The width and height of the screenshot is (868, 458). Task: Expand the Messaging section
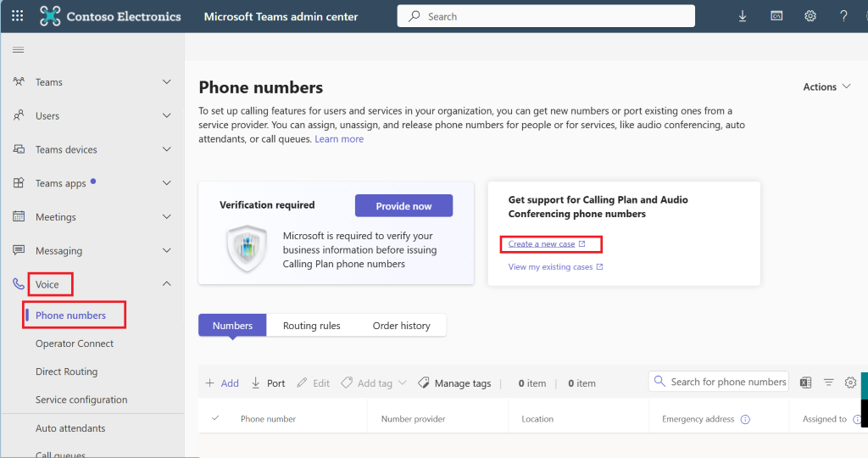click(x=167, y=251)
